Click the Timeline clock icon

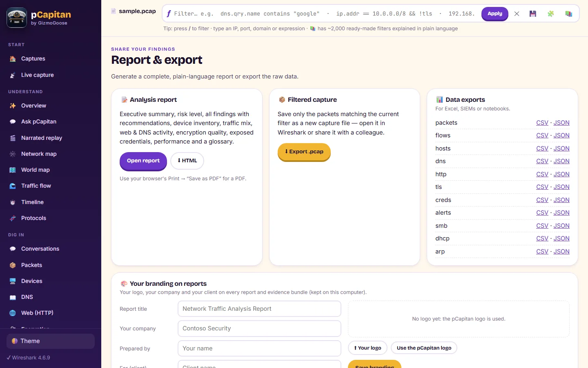[x=13, y=202]
